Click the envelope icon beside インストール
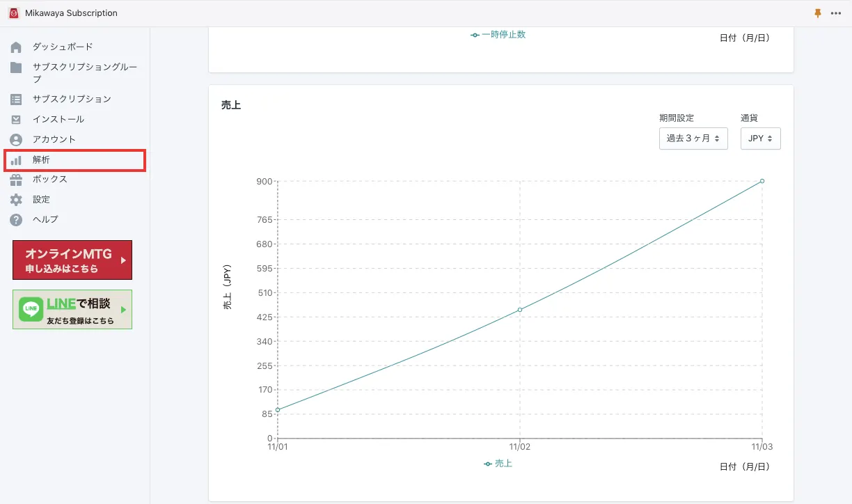Screen dimensions: 852x504 (16, 120)
